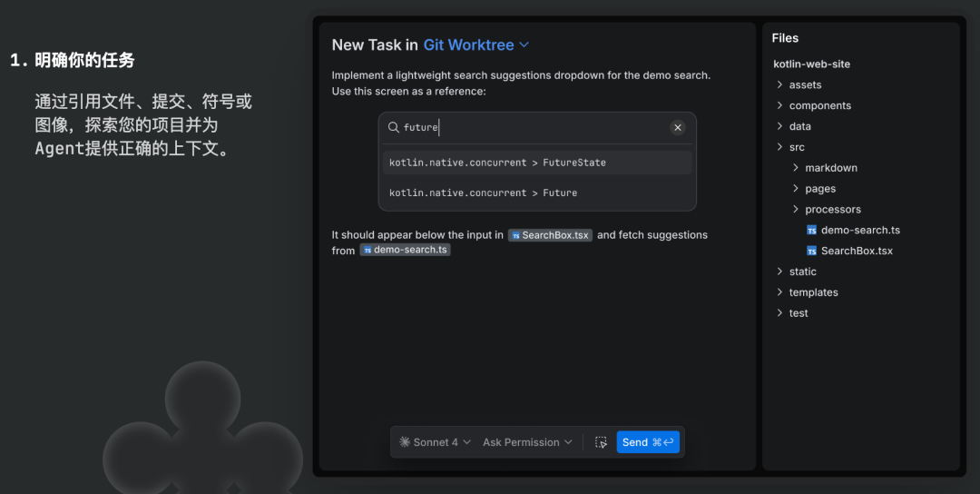Click the SearchBox.tsx file icon in tree
Screen dimensions: 980x494
click(811, 252)
